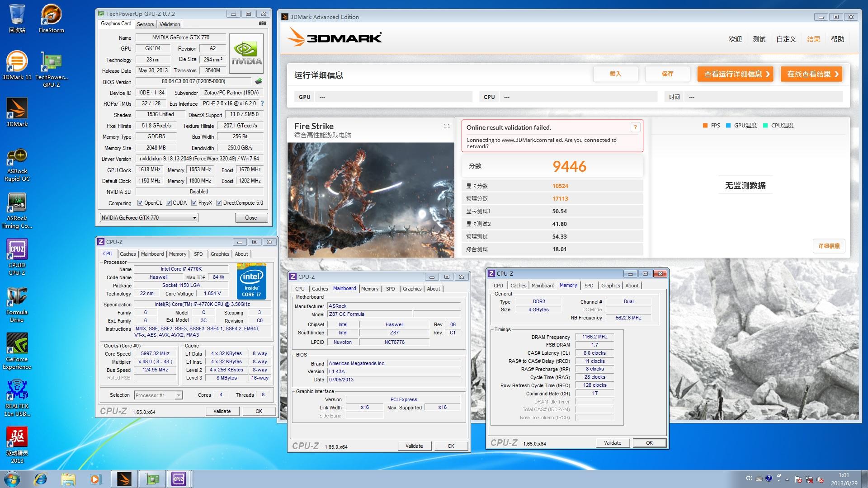Image resolution: width=868 pixels, height=488 pixels.
Task: Click the Core Speed value 5997.32 MHz
Action: click(155, 354)
